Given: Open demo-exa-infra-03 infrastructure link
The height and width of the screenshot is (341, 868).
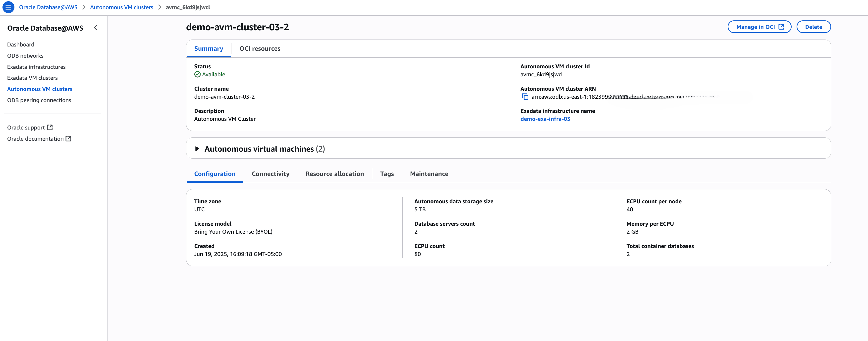Looking at the screenshot, I should click(545, 119).
